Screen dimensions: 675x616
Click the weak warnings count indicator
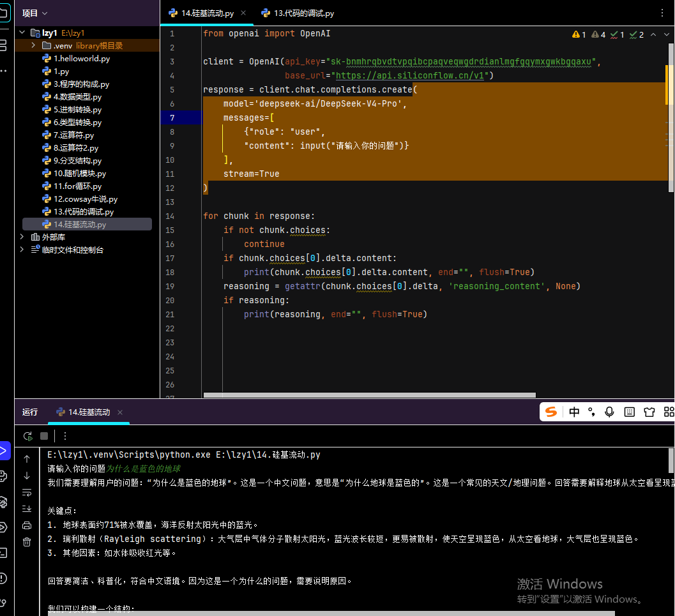point(598,34)
